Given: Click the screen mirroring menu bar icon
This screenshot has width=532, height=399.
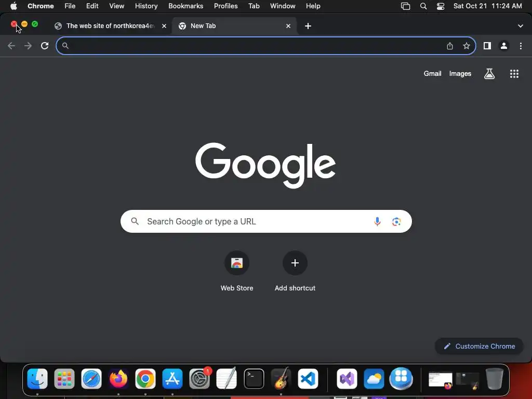Looking at the screenshot, I should [x=405, y=6].
